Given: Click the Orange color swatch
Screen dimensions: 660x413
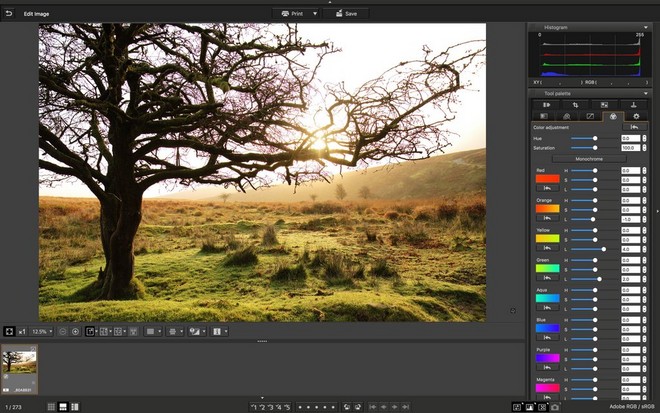Looking at the screenshot, I should point(547,208).
